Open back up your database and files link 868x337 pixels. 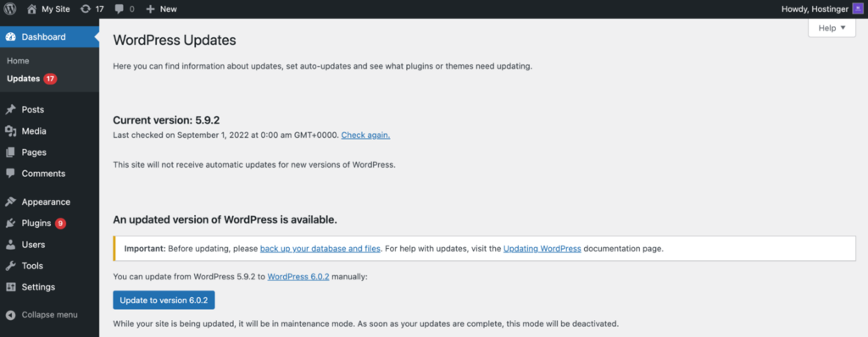(x=320, y=248)
